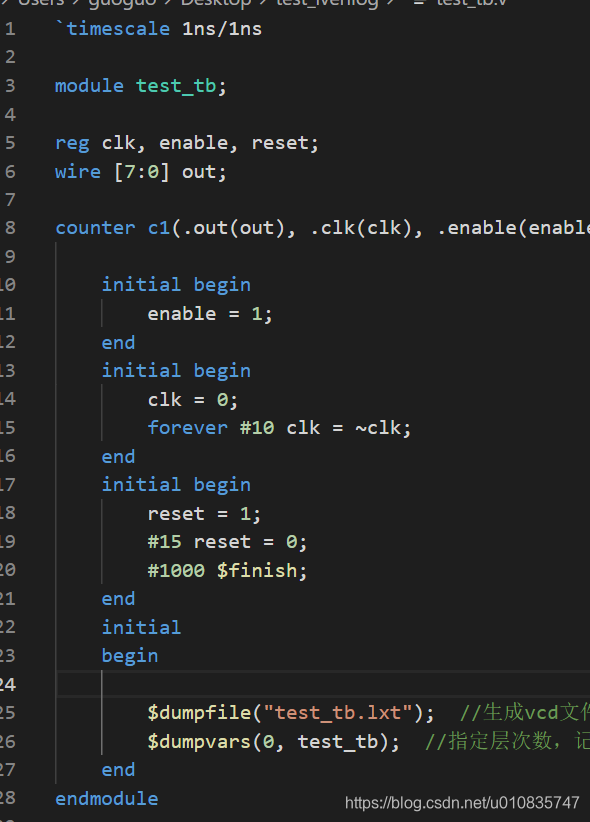Click the 'end' keyword on line 27
The width and height of the screenshot is (590, 822).
click(x=118, y=770)
